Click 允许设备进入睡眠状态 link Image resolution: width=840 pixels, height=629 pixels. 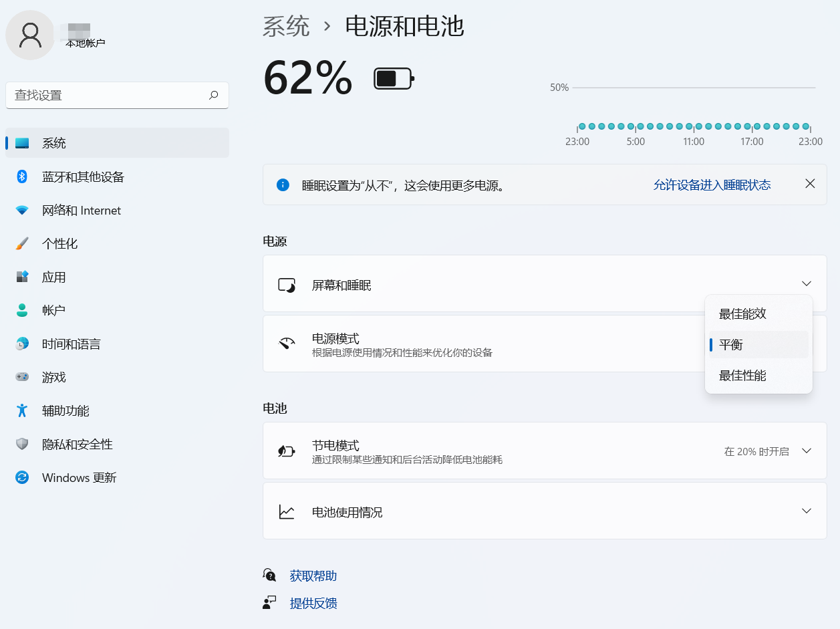tap(712, 185)
